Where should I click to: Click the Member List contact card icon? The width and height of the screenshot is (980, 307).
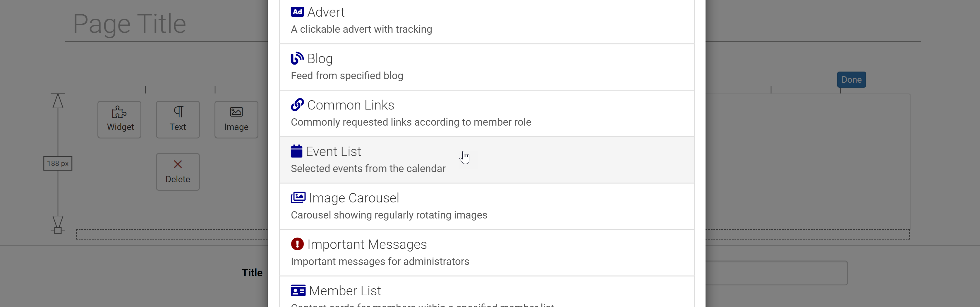coord(298,291)
